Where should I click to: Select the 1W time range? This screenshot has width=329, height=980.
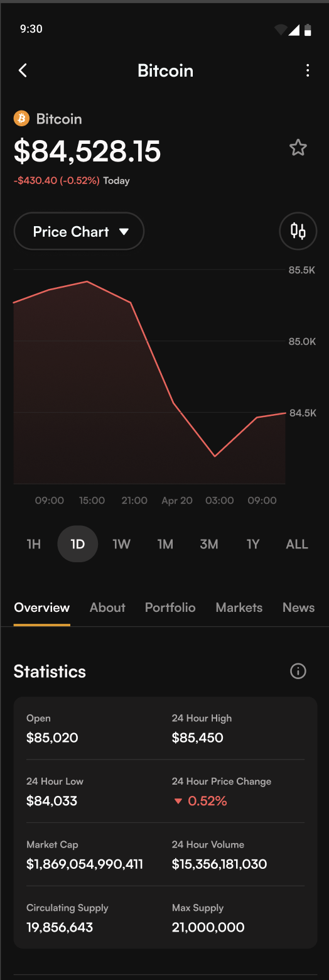pos(121,544)
